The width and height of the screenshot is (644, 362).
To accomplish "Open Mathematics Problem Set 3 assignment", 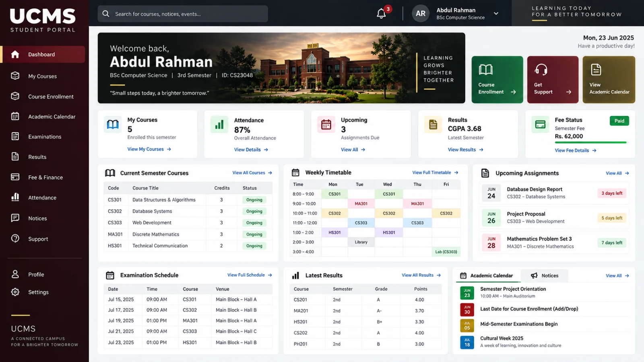I will pos(554,243).
